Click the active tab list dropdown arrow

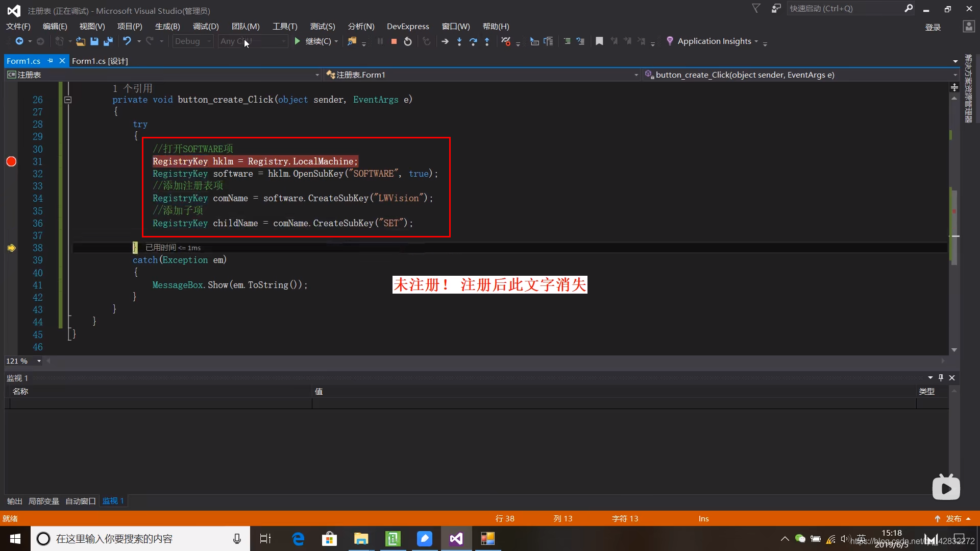955,61
